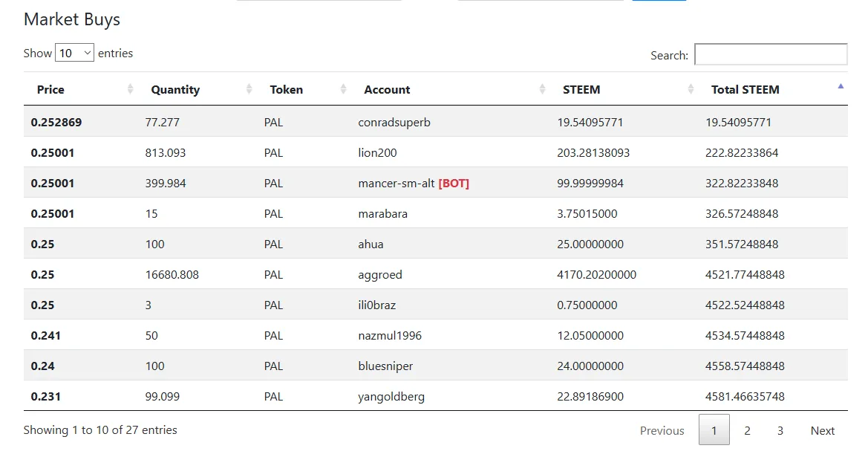Image resolution: width=868 pixels, height=457 pixels.
Task: Click price cell 0.231
Action: point(46,397)
